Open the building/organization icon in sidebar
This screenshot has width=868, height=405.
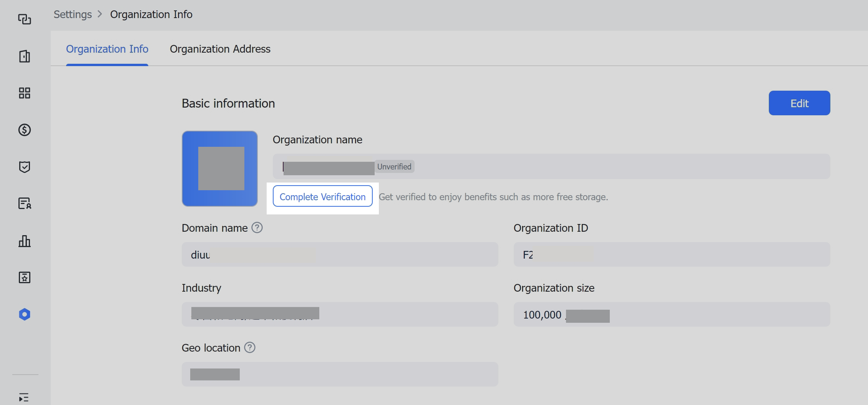(x=25, y=56)
